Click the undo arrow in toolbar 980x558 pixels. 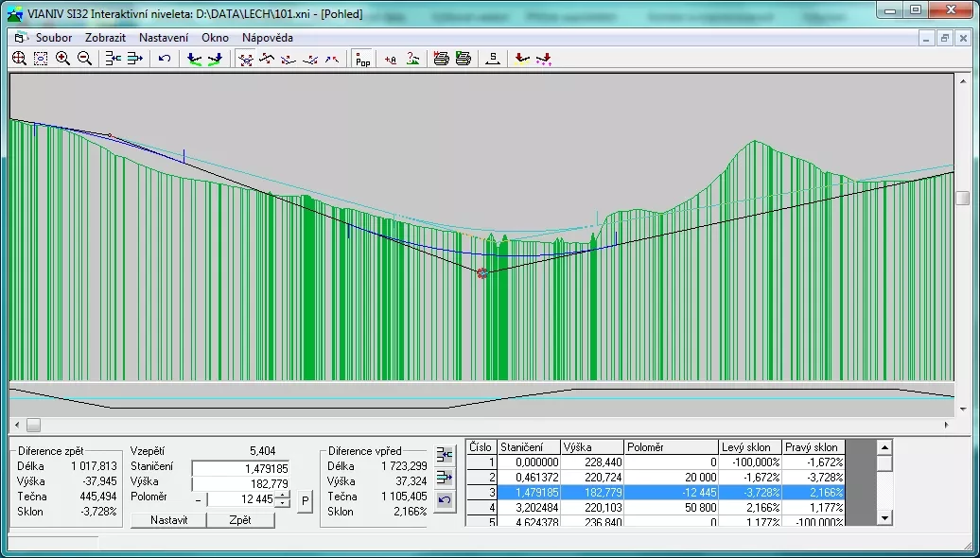pos(165,59)
